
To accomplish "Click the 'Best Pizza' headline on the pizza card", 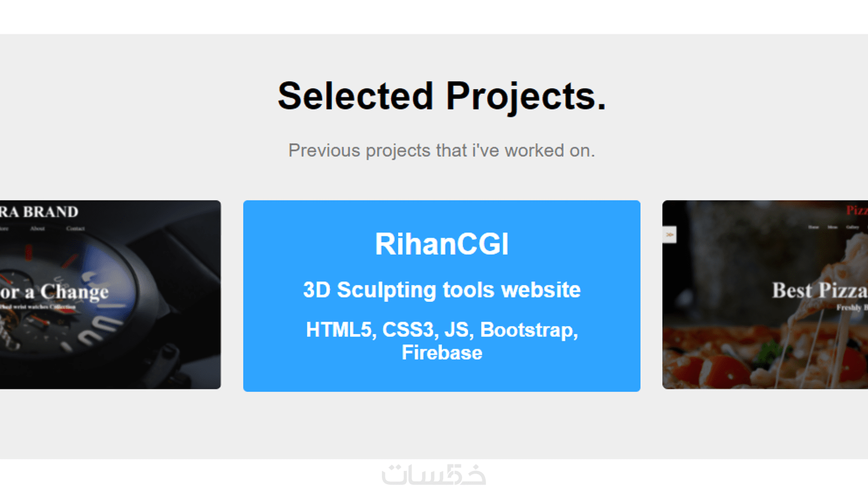I will coord(819,290).
